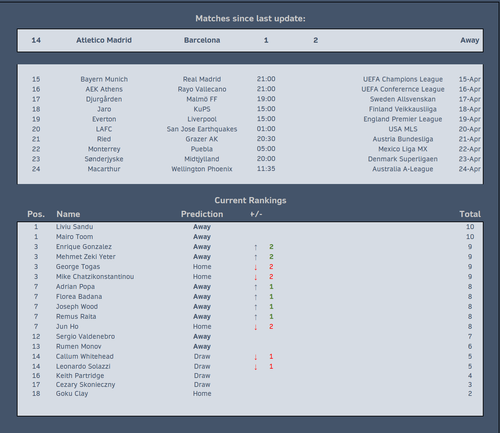Click 'Malmö FF' team name
This screenshot has height=433, width=500.
click(202, 99)
